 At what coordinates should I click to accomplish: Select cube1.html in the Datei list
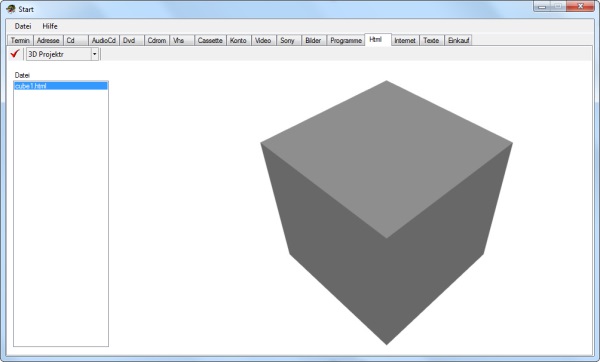point(61,86)
